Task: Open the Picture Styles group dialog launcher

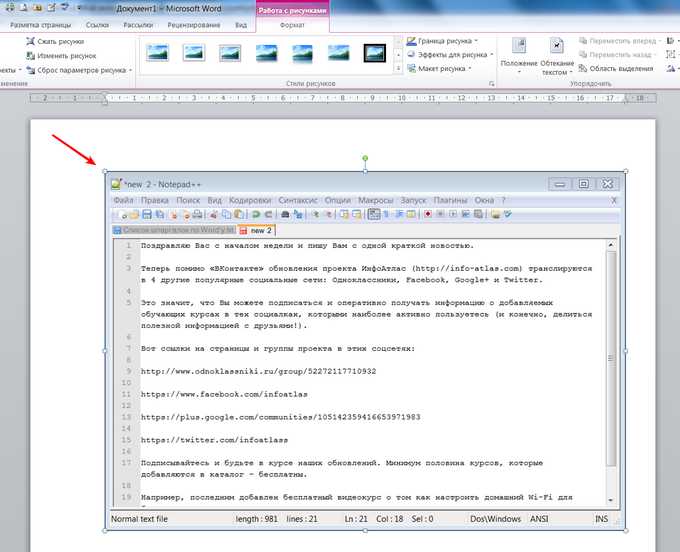Action: tap(491, 84)
